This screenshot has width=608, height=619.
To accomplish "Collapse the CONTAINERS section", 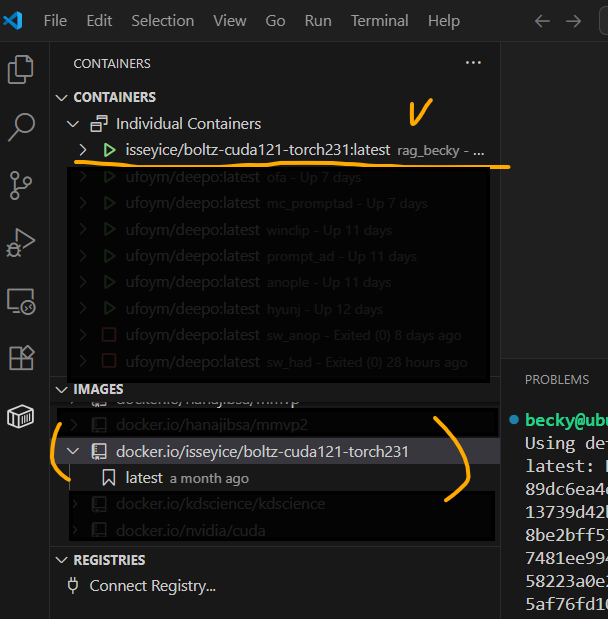I will tap(62, 97).
